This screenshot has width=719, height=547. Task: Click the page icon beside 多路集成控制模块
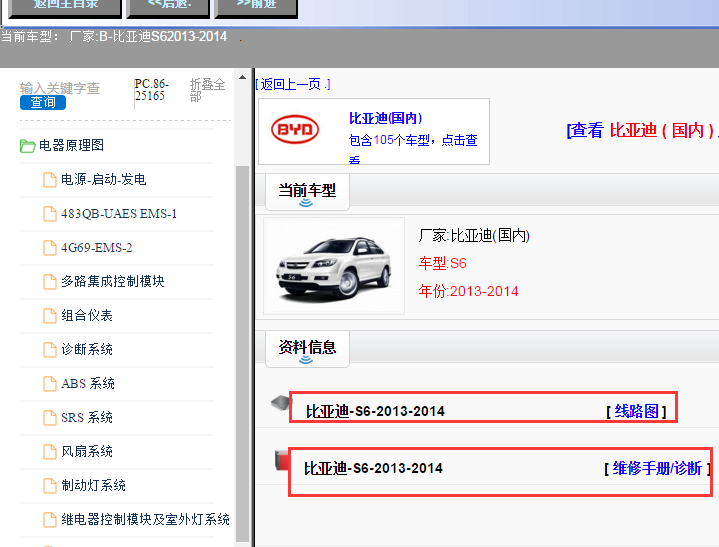50,282
